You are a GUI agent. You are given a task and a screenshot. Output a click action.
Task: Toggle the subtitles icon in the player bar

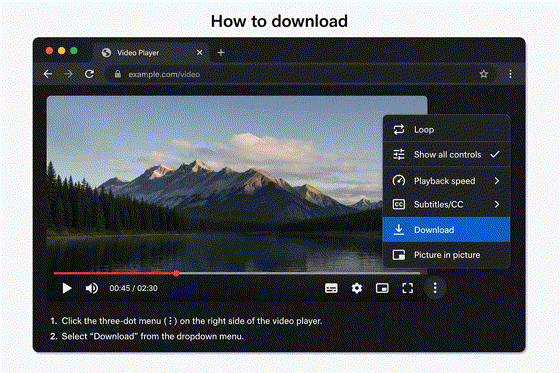(x=331, y=288)
